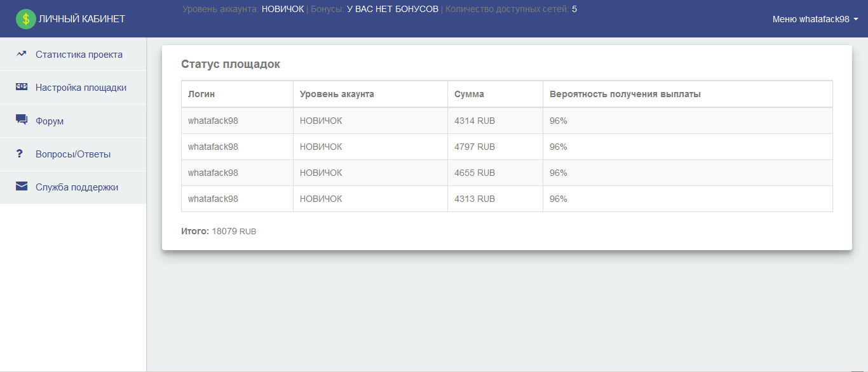Click the ЛИЧНЫЙ КАБИНЕТ header title
Screen dimensions: 868x372
(x=82, y=19)
